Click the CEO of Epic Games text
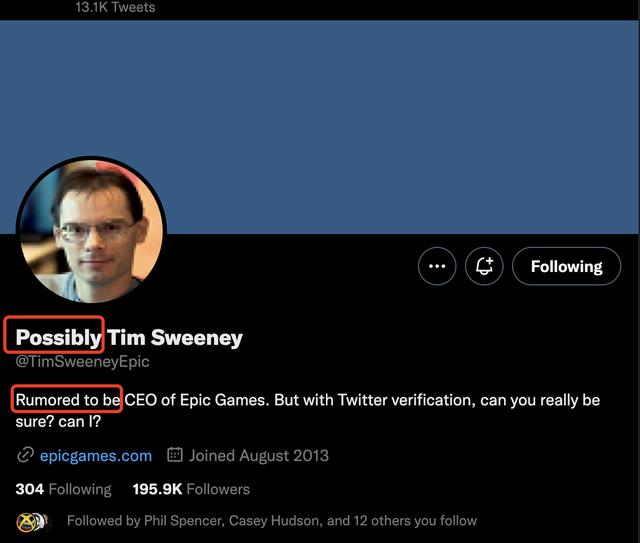This screenshot has width=640, height=543. [x=196, y=400]
